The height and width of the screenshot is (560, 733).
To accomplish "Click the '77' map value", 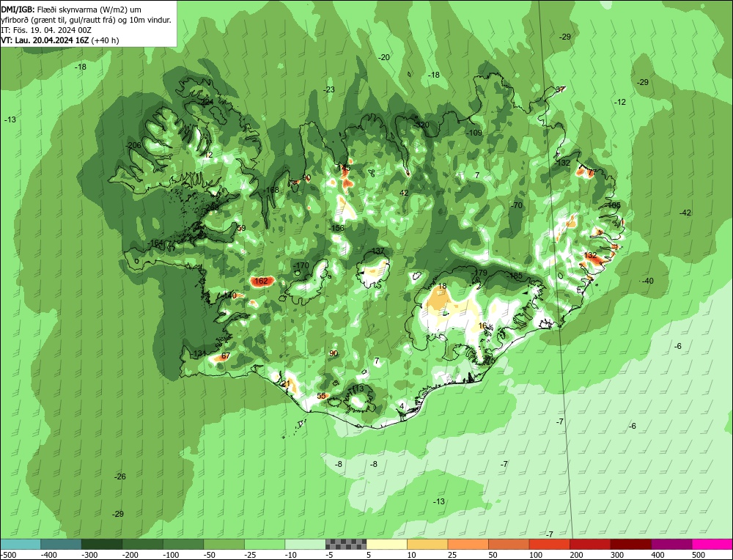I will [592, 172].
